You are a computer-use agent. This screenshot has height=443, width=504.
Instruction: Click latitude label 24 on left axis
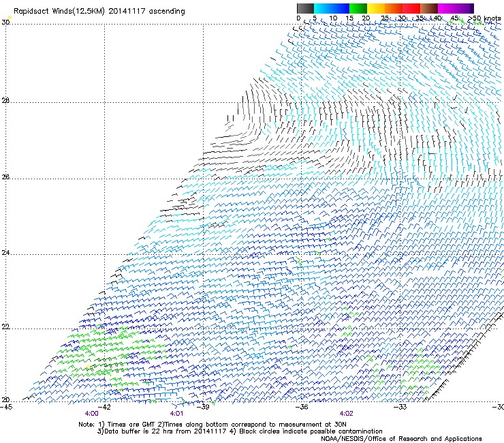point(5,253)
